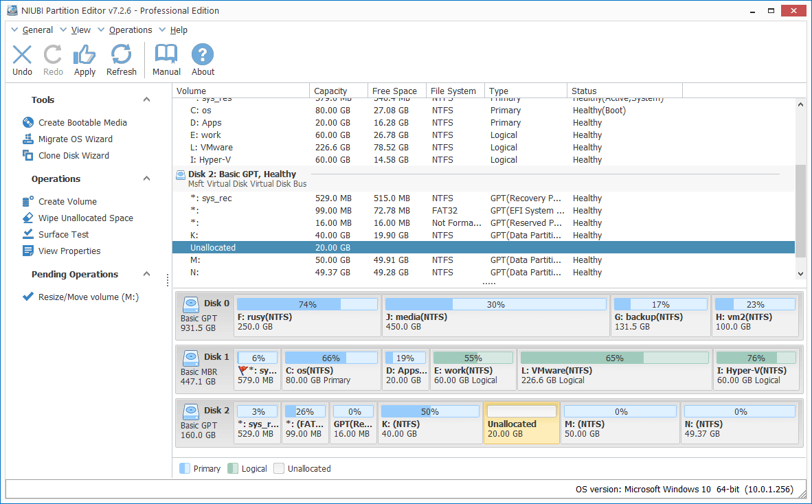Image resolution: width=812 pixels, height=504 pixels.
Task: Click Create Volume in Operations panel
Action: tap(67, 201)
